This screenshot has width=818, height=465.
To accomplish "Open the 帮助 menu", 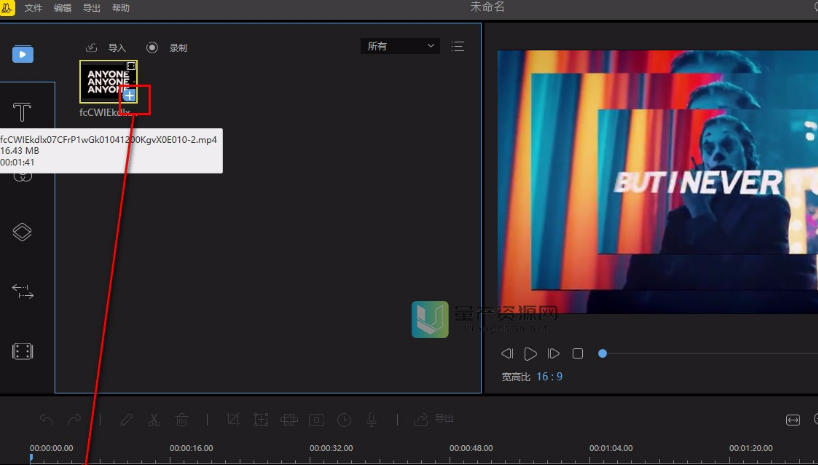I will coord(121,8).
